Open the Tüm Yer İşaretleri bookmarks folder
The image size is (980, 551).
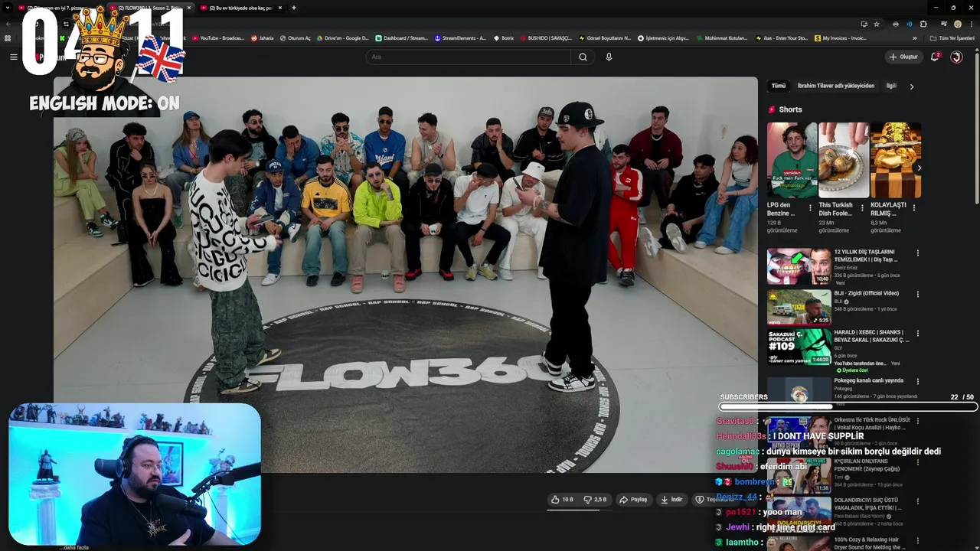952,37
